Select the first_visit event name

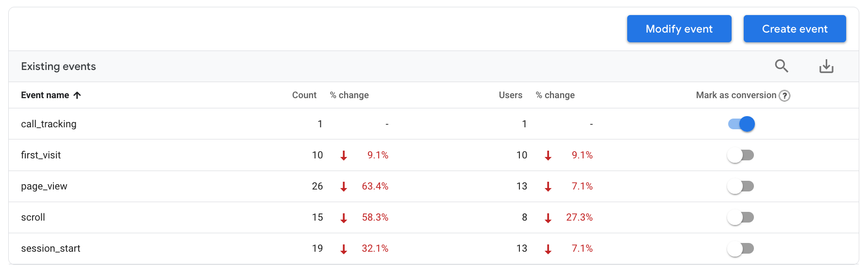coord(41,155)
